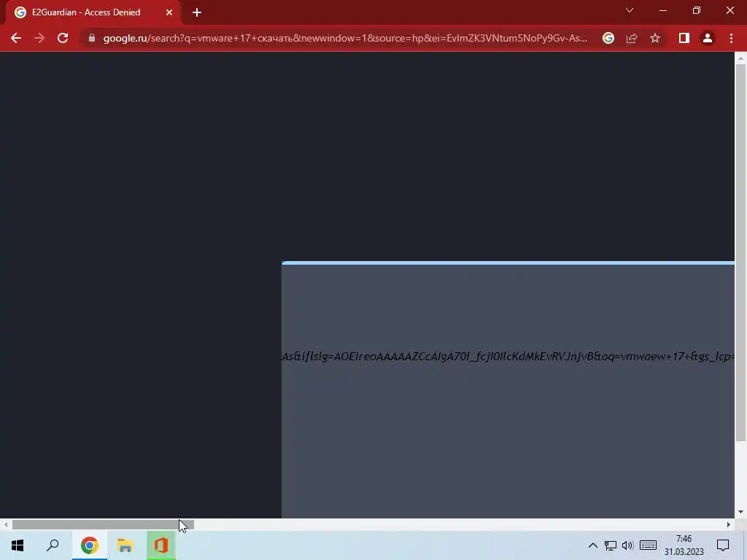Click the forward navigation arrow
The width and height of the screenshot is (747, 560).
click(x=39, y=38)
